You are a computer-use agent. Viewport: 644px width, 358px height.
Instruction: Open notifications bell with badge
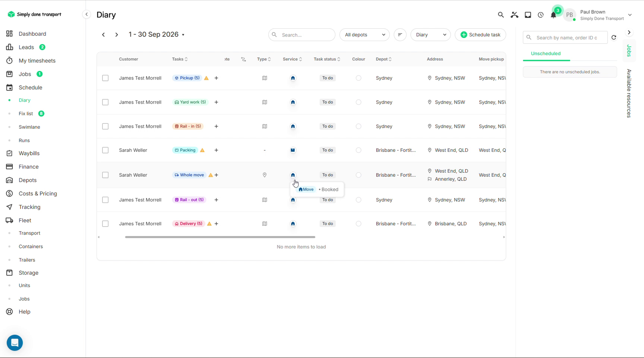(553, 15)
